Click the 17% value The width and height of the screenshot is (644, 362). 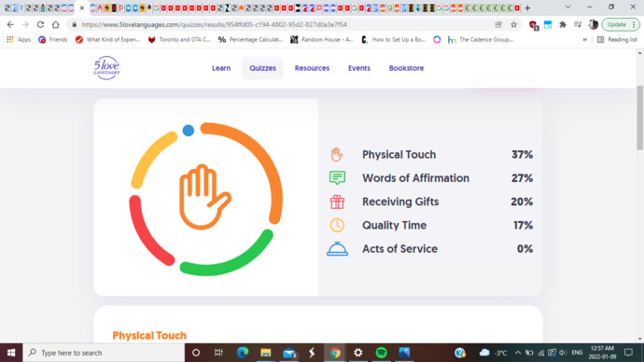pyautogui.click(x=523, y=225)
